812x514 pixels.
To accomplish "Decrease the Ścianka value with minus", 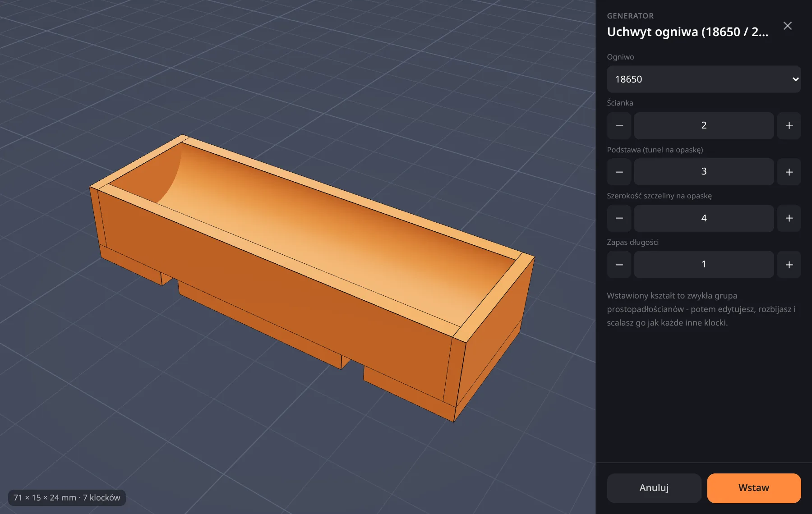I will point(619,126).
